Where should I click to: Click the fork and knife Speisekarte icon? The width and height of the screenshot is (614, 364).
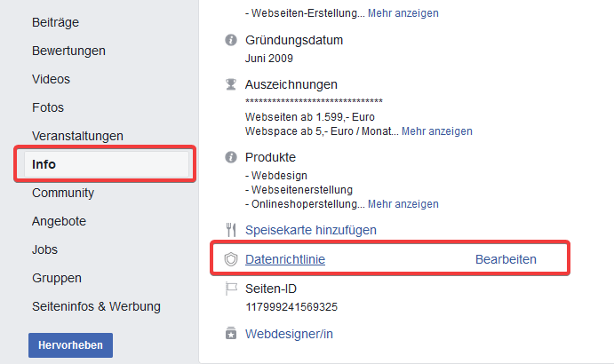pos(231,230)
